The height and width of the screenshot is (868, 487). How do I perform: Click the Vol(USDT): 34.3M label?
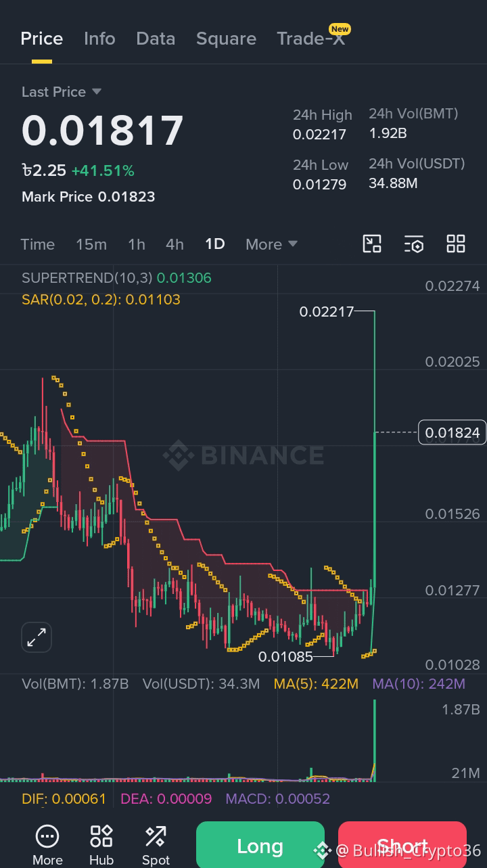coord(201,684)
